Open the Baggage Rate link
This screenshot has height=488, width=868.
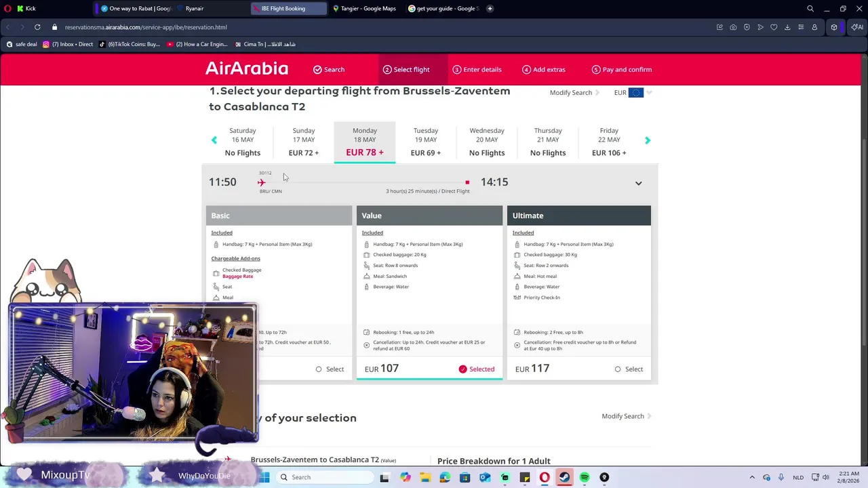coord(237,277)
